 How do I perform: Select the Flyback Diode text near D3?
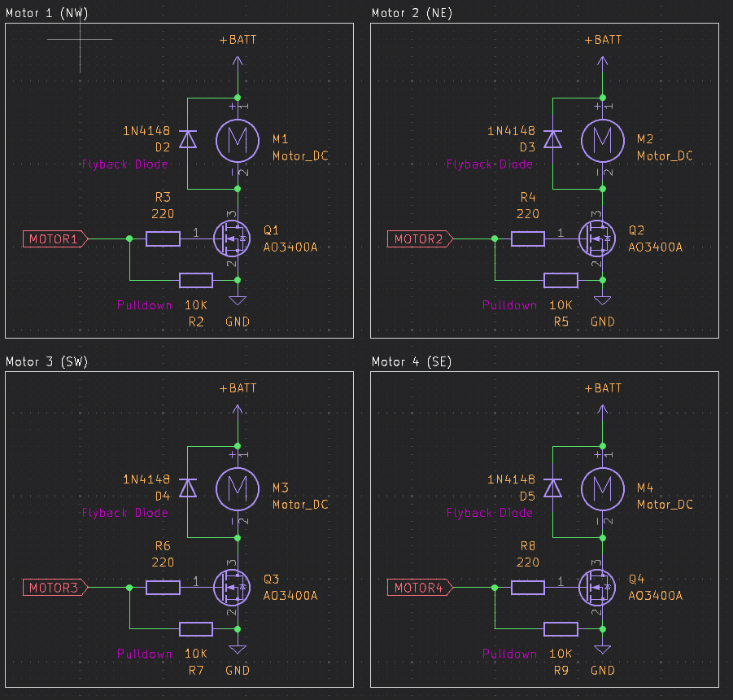point(489,164)
